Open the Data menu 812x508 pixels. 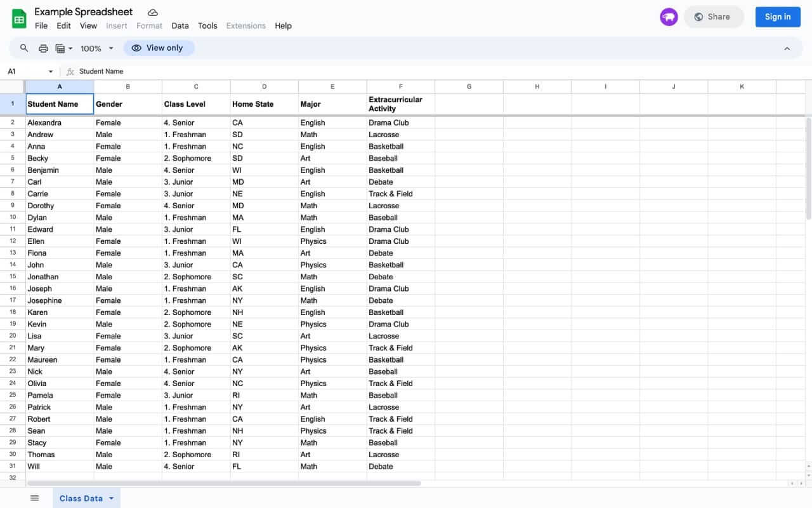tap(180, 26)
